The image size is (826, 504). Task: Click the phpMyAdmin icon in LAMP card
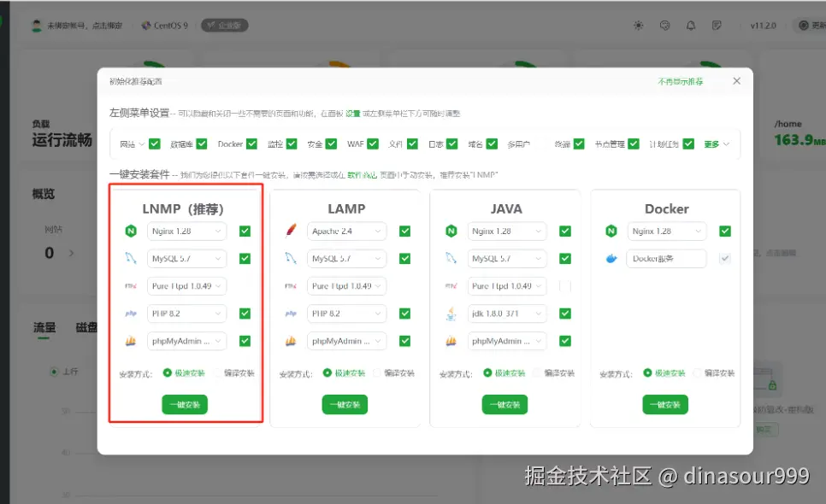tap(291, 341)
